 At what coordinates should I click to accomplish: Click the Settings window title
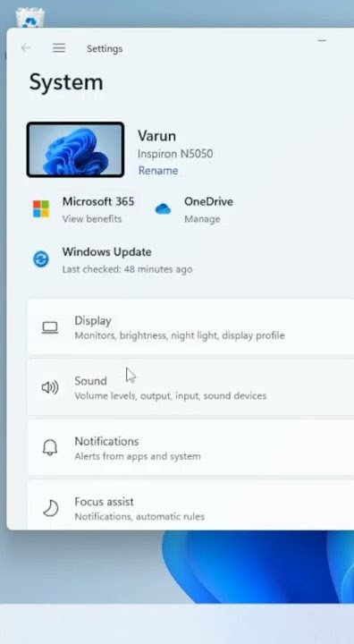pos(105,49)
